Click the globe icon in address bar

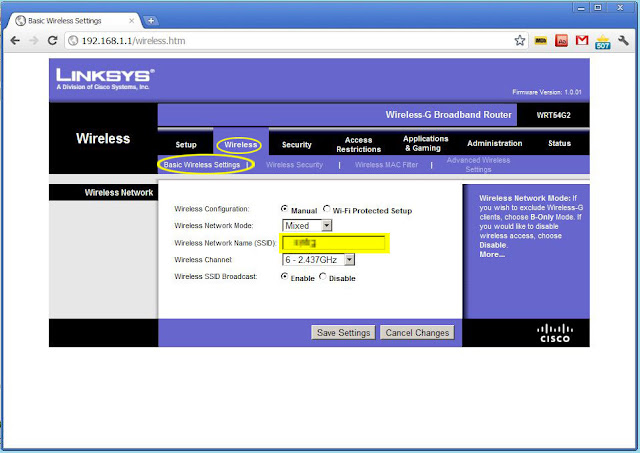pyautogui.click(x=73, y=40)
